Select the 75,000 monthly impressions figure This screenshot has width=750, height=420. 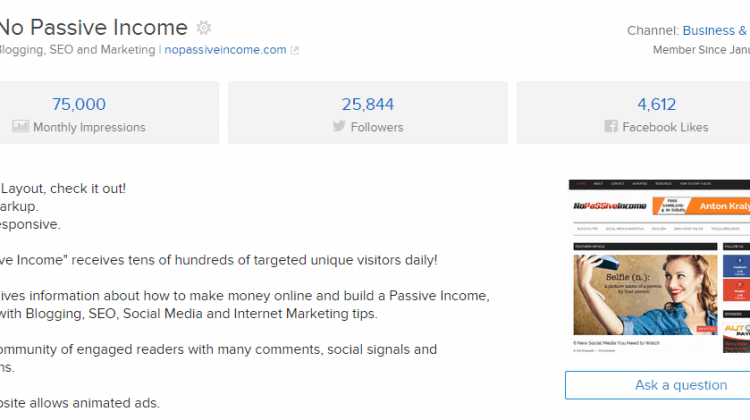pos(79,104)
